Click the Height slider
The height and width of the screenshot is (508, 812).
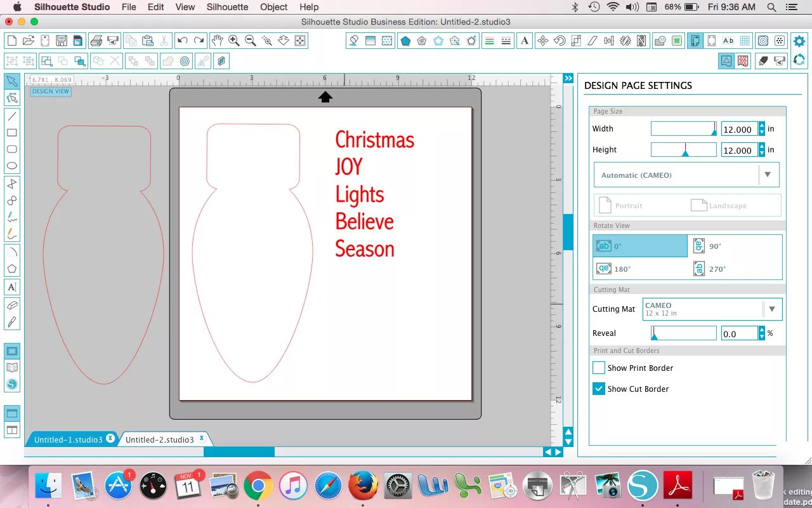click(x=684, y=150)
